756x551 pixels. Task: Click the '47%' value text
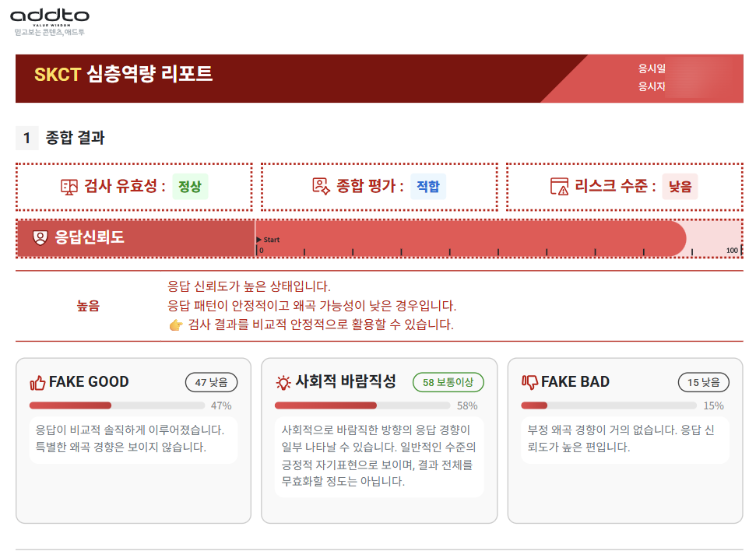(221, 406)
